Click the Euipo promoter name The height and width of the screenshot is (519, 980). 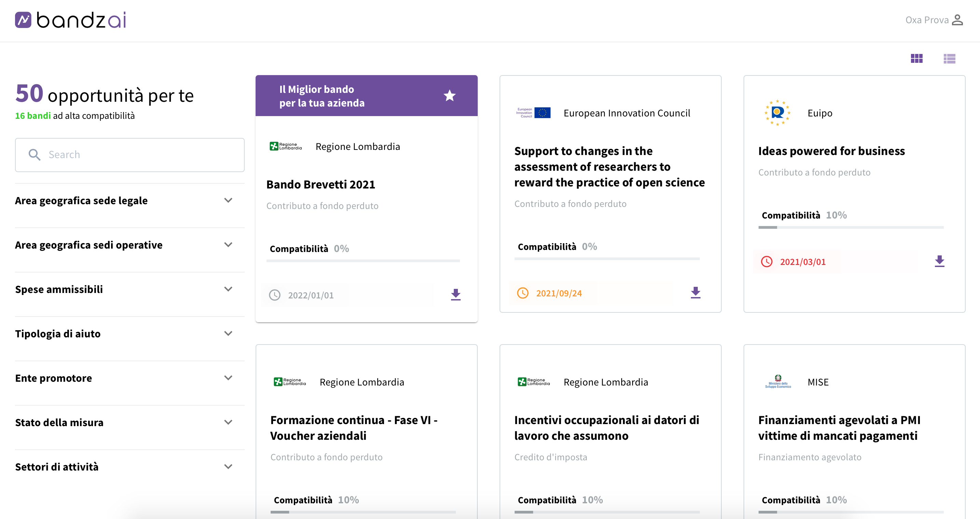point(819,113)
